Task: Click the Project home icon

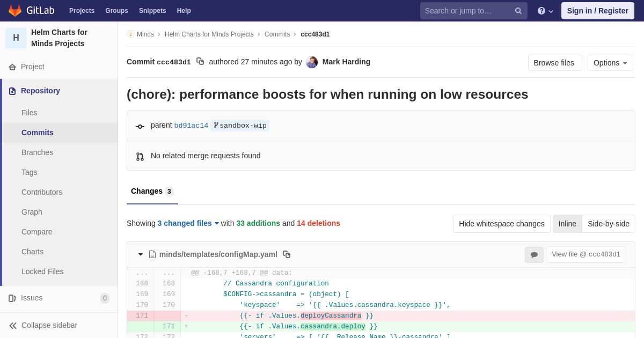Action: [x=12, y=67]
